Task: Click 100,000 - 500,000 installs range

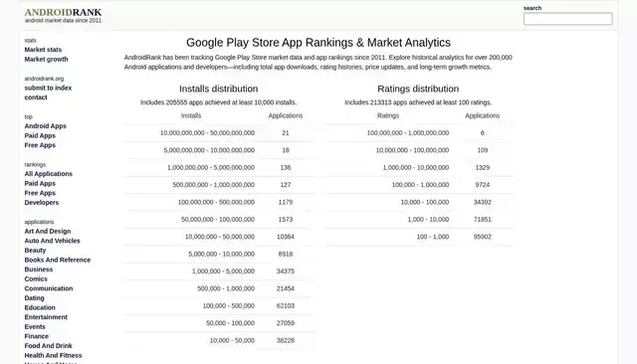Action: point(229,306)
